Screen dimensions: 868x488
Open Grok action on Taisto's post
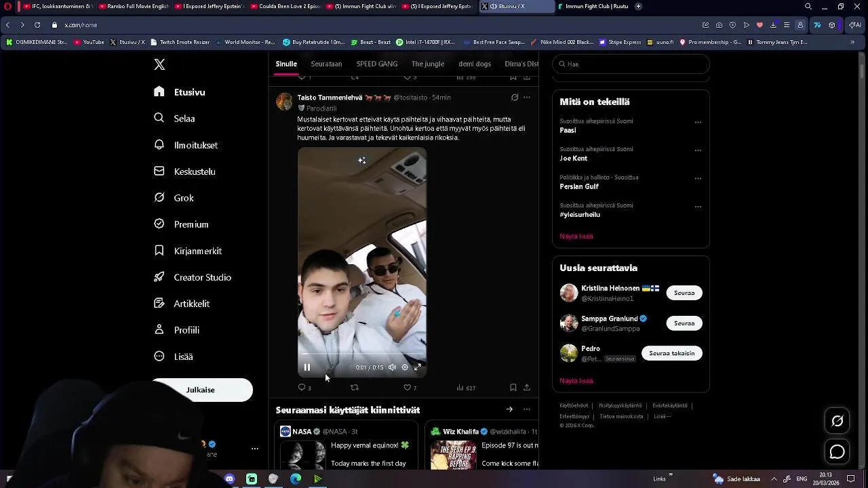coord(515,98)
